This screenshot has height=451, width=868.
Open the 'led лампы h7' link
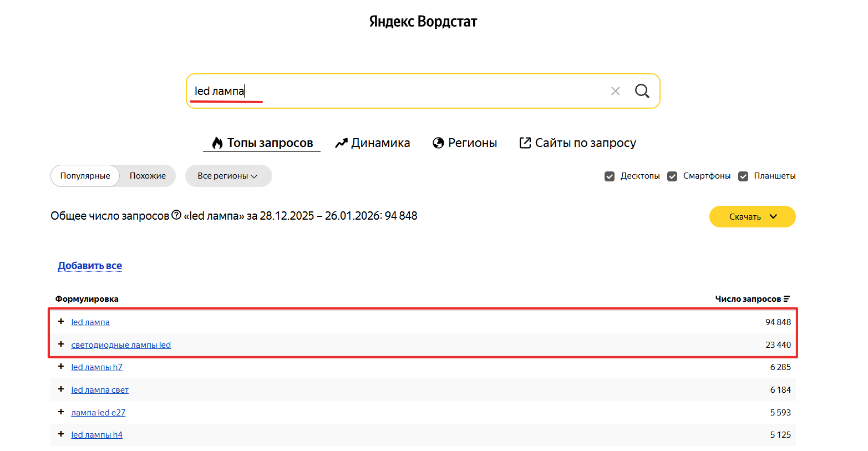pyautogui.click(x=97, y=367)
